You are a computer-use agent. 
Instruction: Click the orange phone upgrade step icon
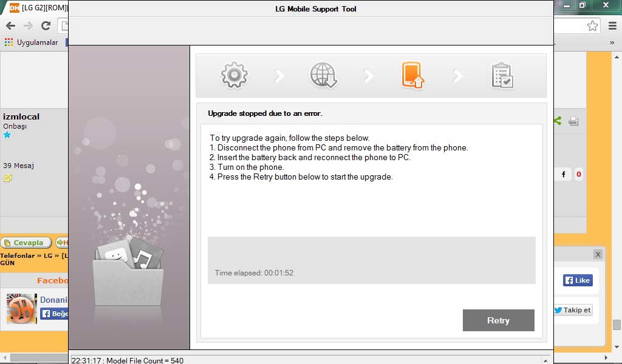(412, 75)
